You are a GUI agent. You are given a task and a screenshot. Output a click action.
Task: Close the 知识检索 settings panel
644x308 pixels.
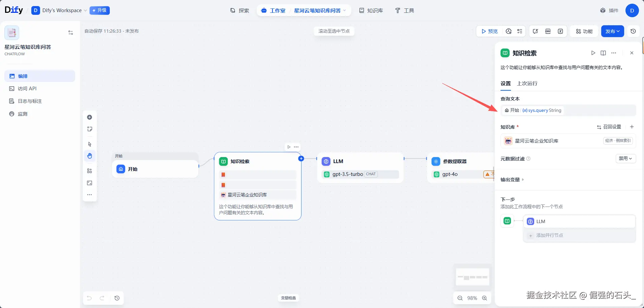click(632, 53)
